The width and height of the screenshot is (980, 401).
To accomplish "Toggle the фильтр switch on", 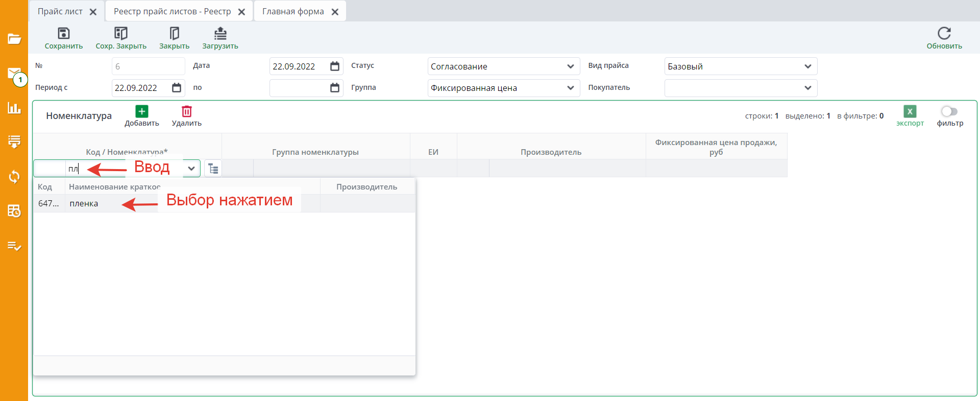I will tap(949, 111).
